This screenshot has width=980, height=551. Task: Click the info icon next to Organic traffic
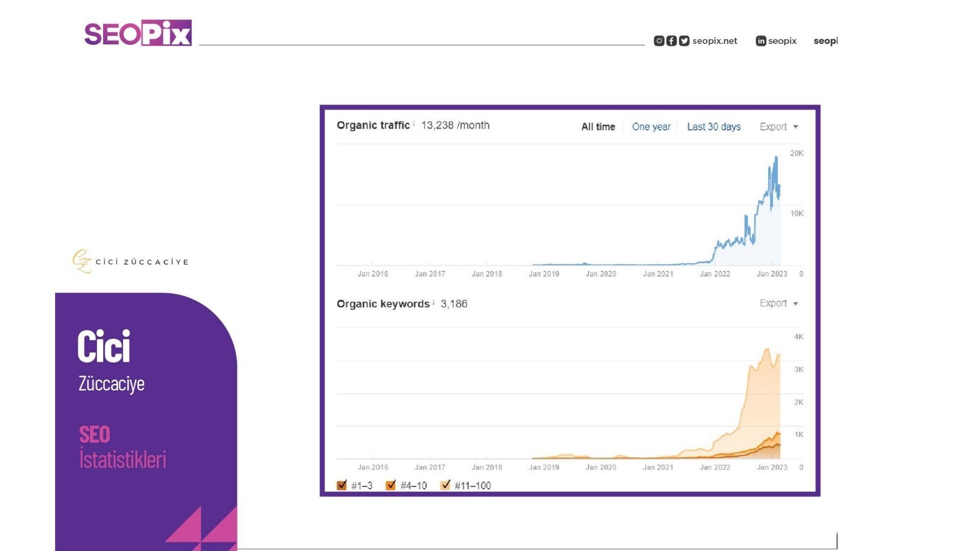click(x=414, y=124)
